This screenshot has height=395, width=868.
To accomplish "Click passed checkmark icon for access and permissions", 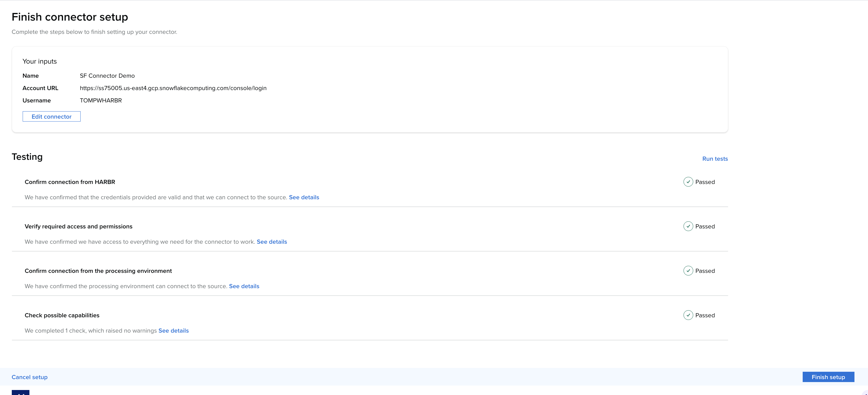I will (x=688, y=226).
